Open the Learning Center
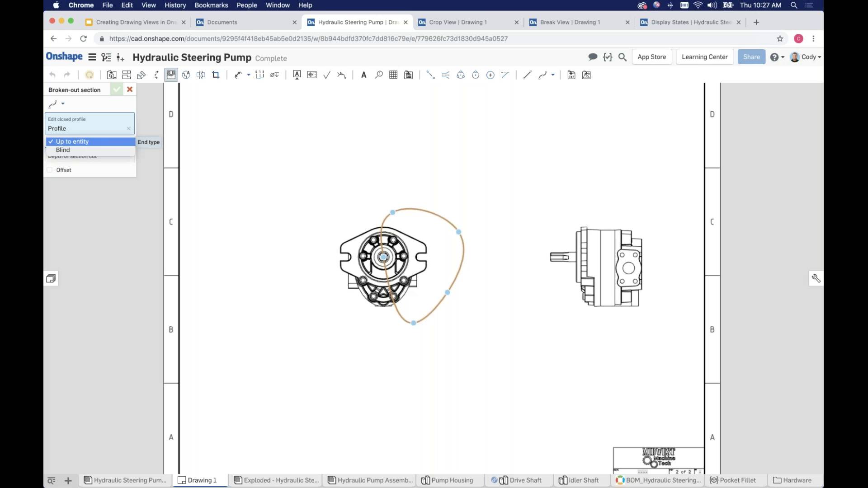The image size is (868, 488). click(705, 57)
